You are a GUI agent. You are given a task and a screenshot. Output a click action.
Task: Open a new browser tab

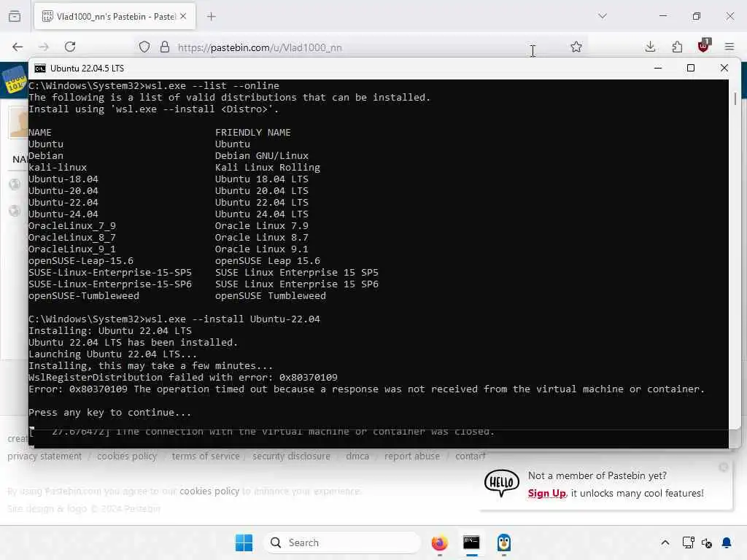pyautogui.click(x=212, y=16)
